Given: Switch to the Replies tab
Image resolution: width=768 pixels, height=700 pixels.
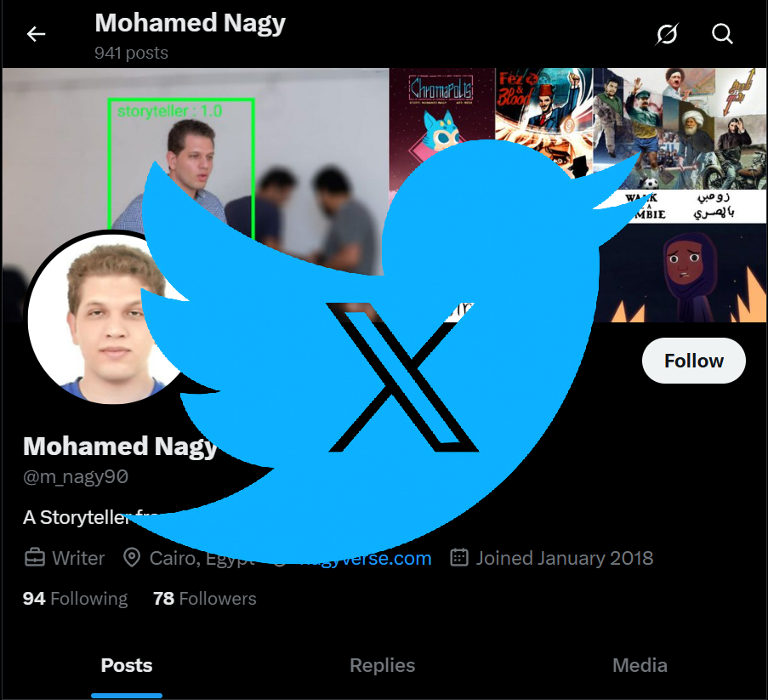Looking at the screenshot, I should pyautogui.click(x=383, y=665).
